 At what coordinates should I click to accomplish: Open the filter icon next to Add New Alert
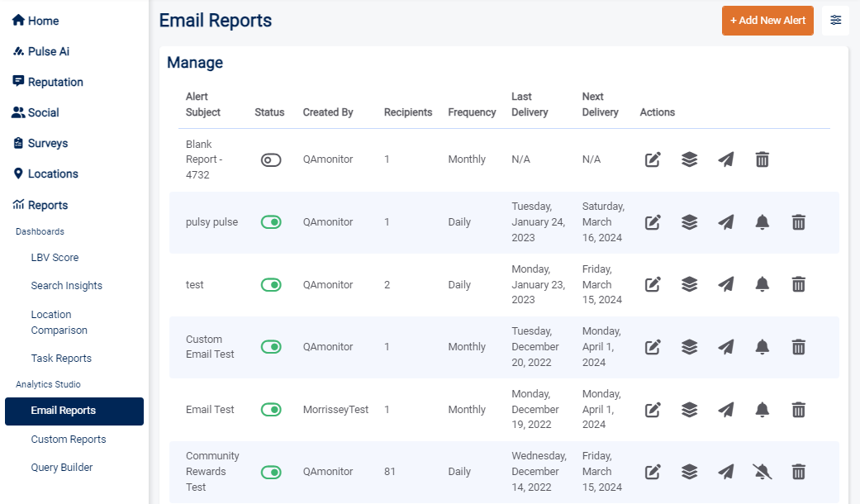click(x=835, y=20)
